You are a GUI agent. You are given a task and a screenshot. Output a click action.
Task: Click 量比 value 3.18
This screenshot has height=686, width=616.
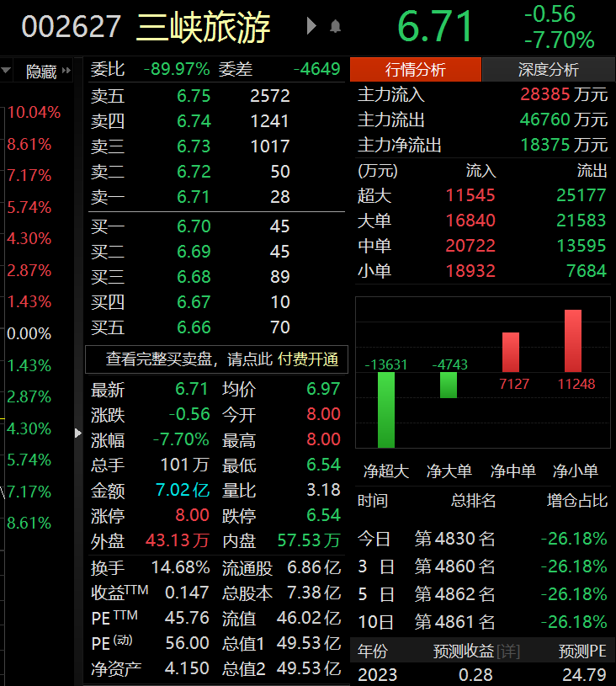[x=323, y=490]
